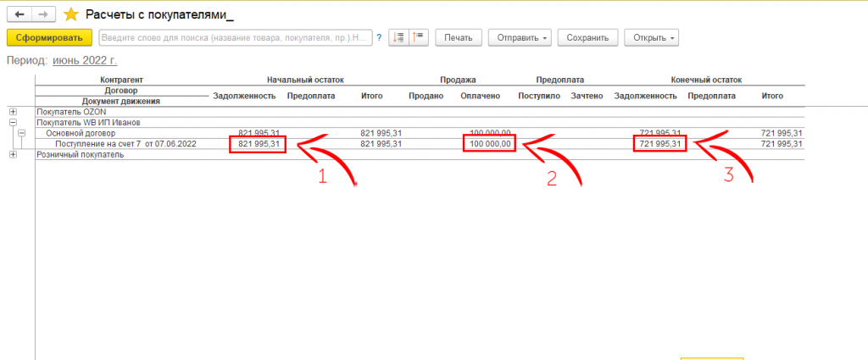Click the Сохранить button
Viewport: 868px width, 360px height.
(x=587, y=38)
